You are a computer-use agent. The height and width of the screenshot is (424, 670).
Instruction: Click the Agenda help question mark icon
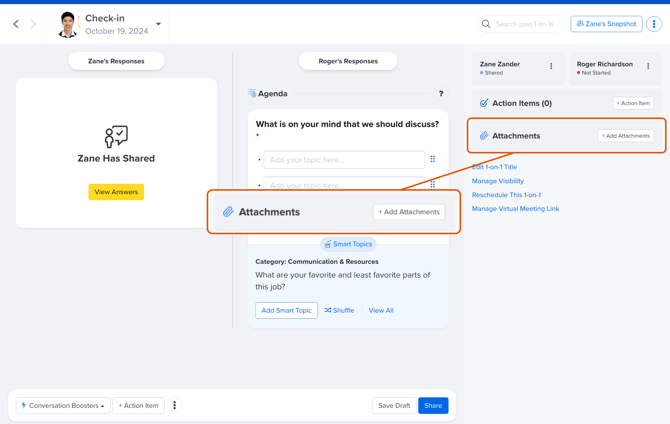coord(440,94)
